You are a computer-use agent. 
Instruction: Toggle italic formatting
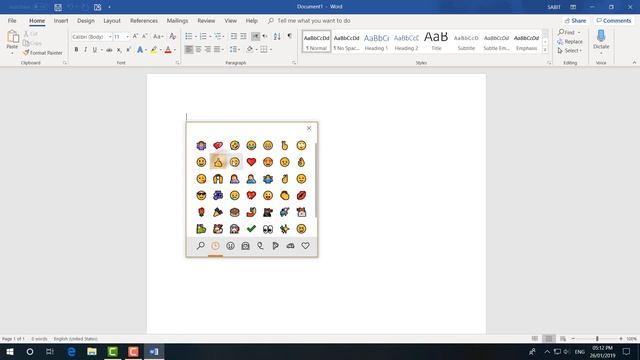pyautogui.click(x=85, y=50)
